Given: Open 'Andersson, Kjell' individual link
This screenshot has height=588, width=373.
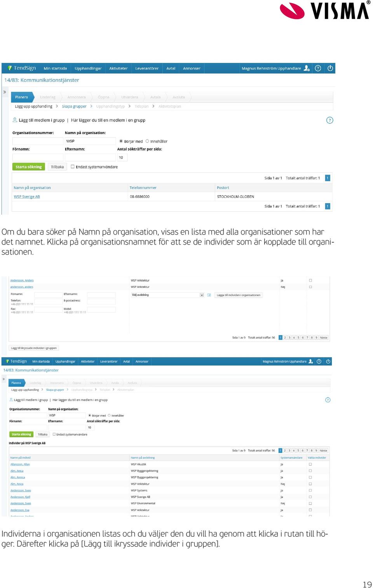Looking at the screenshot, I should (20, 497).
